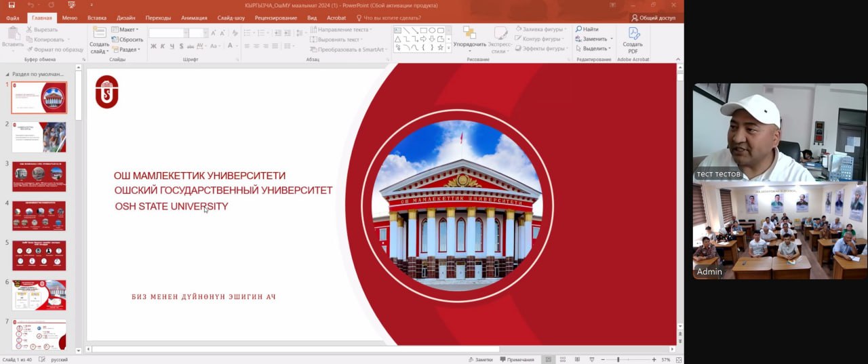Viewport: 868px width, 364px height.
Task: Toggle Italic (К) formatting
Action: 163,46
